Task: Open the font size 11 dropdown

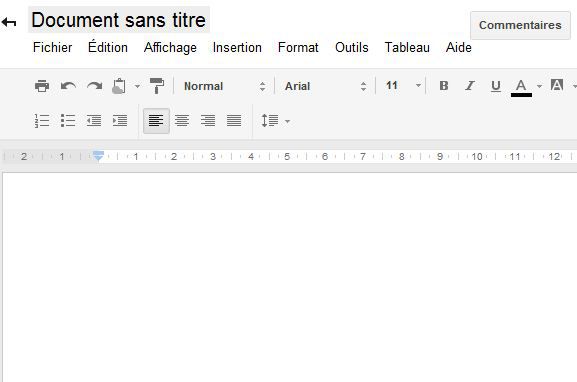Action: [403, 86]
